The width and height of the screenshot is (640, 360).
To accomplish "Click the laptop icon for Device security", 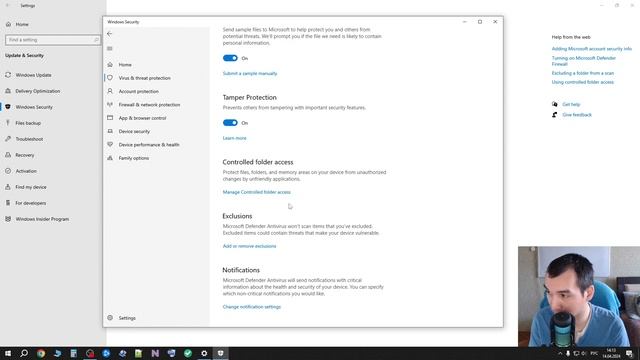I will 110,131.
